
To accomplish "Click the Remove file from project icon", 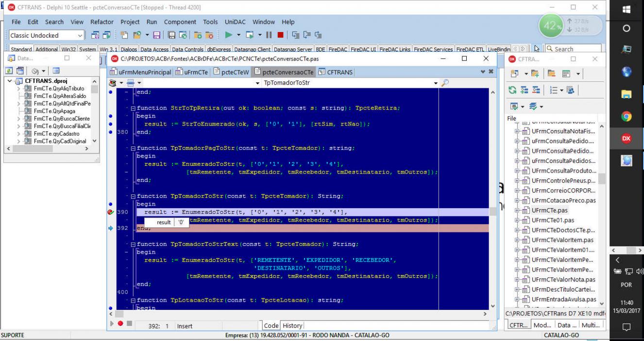I will click(209, 35).
